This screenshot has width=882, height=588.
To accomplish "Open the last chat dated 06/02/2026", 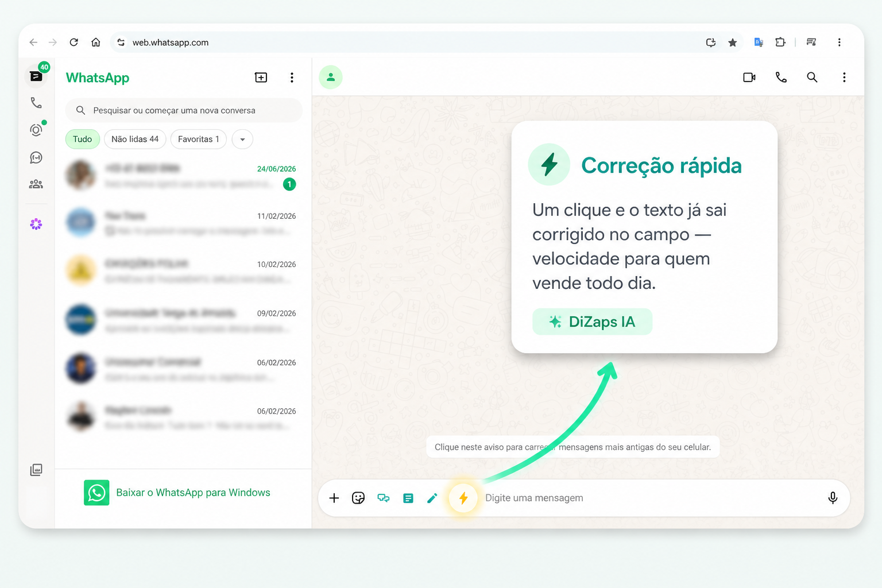I will click(183, 418).
